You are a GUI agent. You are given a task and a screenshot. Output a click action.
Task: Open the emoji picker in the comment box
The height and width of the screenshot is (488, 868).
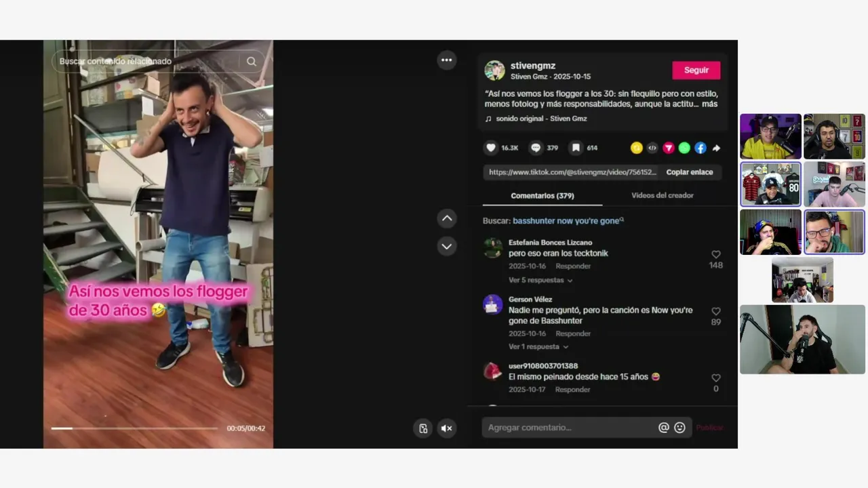pos(679,428)
